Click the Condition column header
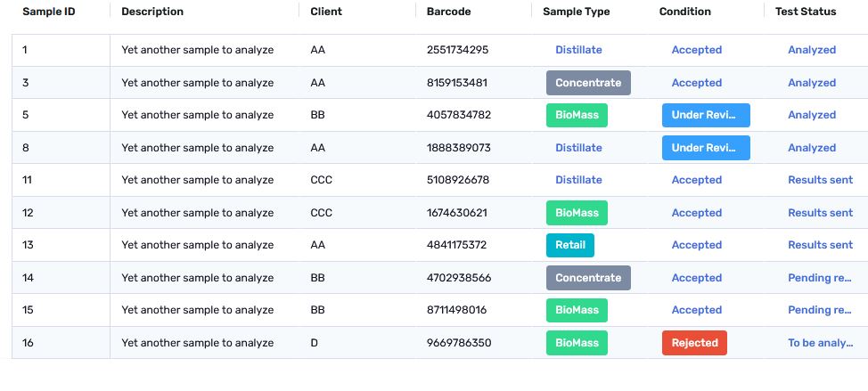This screenshot has width=868, height=391. [684, 12]
